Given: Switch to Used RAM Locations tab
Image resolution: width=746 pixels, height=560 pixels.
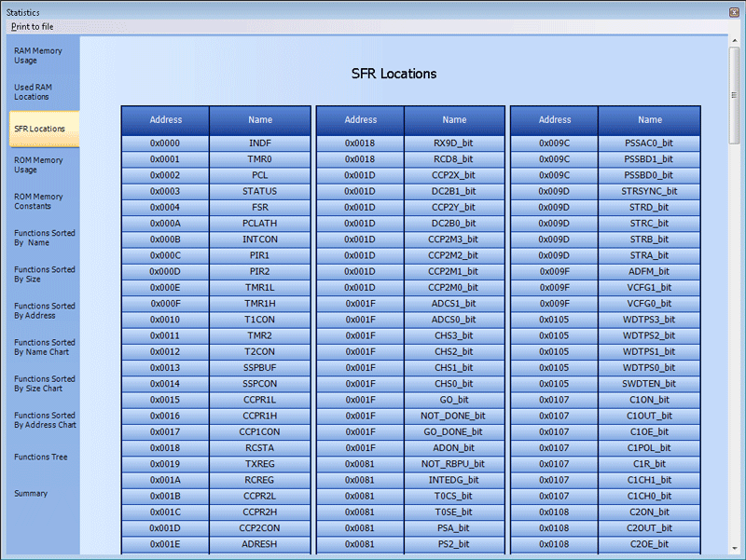Looking at the screenshot, I should click(44, 91).
